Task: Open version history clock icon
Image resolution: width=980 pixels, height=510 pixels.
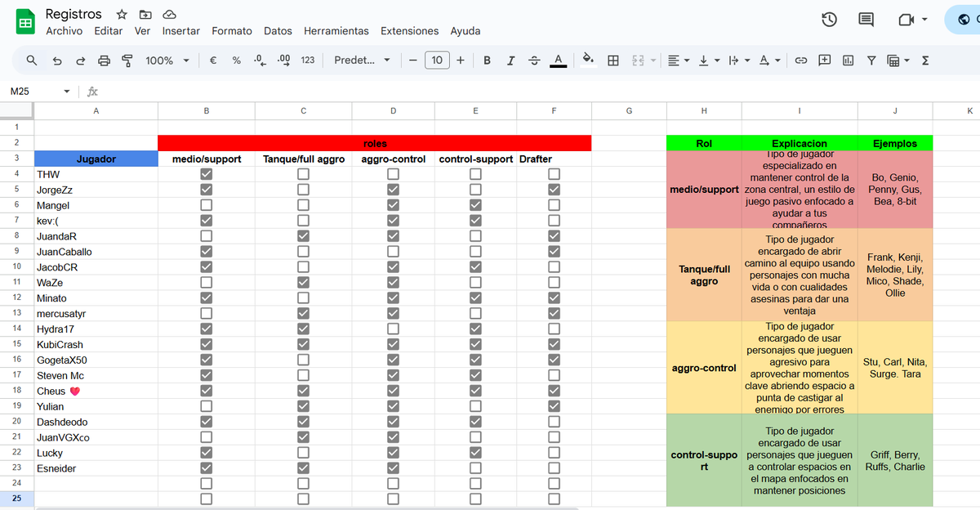Action: tap(829, 20)
